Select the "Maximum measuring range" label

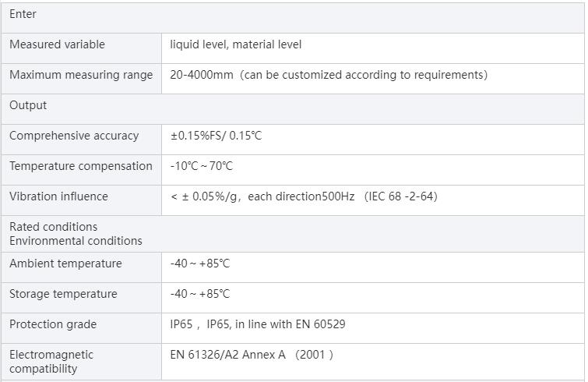click(81, 75)
